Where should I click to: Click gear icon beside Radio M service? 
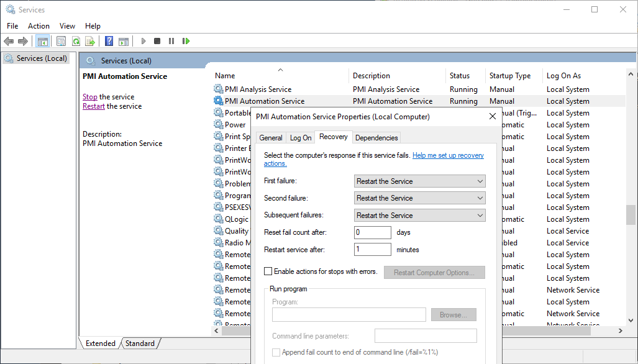(219, 242)
